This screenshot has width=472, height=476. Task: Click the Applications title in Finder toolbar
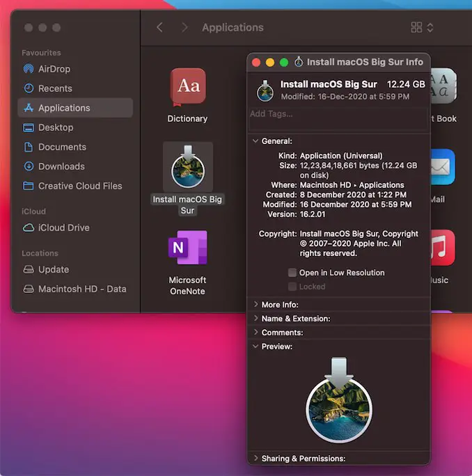tap(233, 28)
